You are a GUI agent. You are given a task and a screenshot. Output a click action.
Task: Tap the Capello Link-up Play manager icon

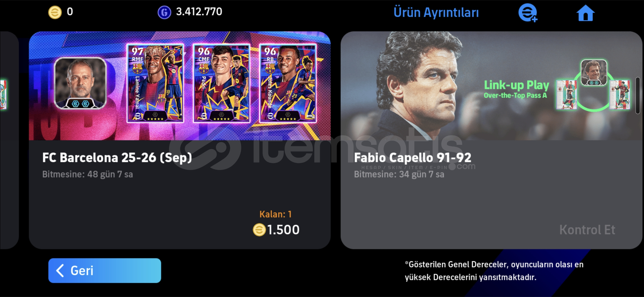click(x=594, y=73)
